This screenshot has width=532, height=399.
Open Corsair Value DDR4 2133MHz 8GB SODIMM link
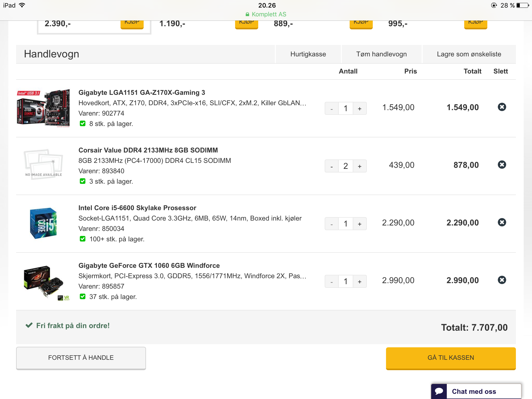[148, 150]
